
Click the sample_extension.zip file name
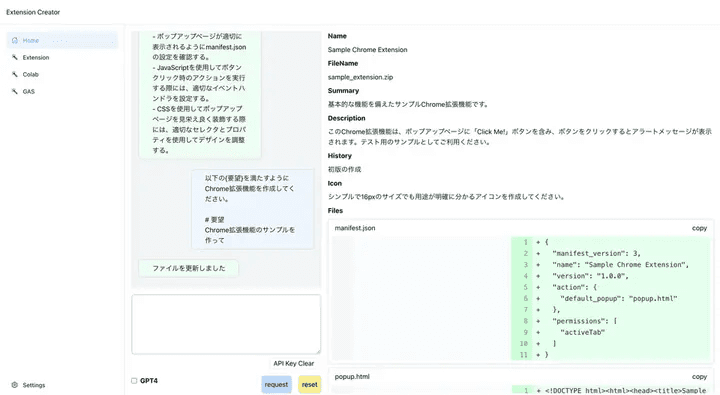click(360, 77)
